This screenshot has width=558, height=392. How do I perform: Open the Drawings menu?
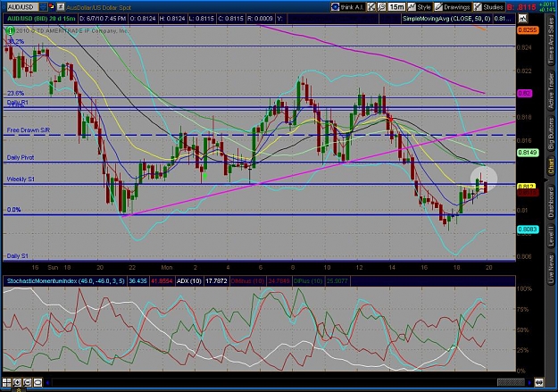453,7
